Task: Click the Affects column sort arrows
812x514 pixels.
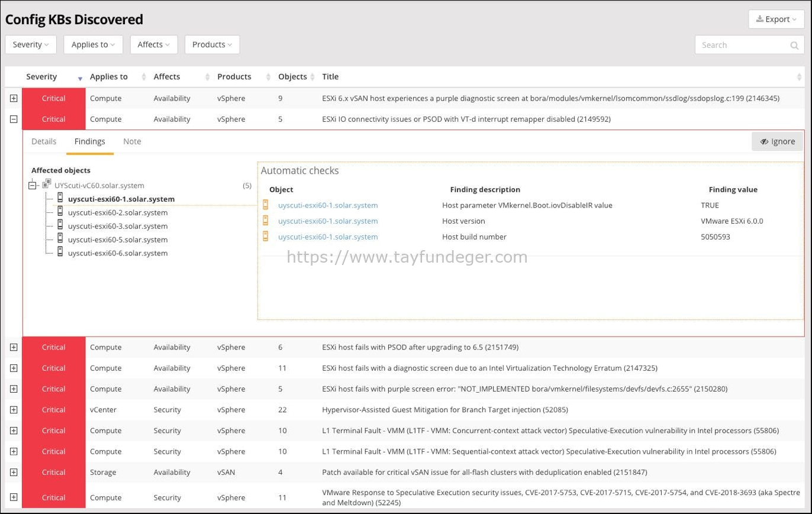Action: (207, 77)
